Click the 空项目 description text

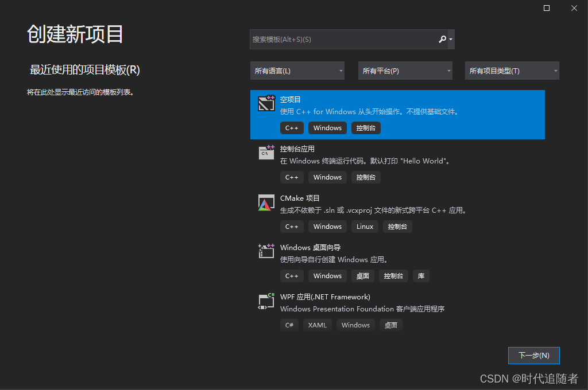coord(370,112)
